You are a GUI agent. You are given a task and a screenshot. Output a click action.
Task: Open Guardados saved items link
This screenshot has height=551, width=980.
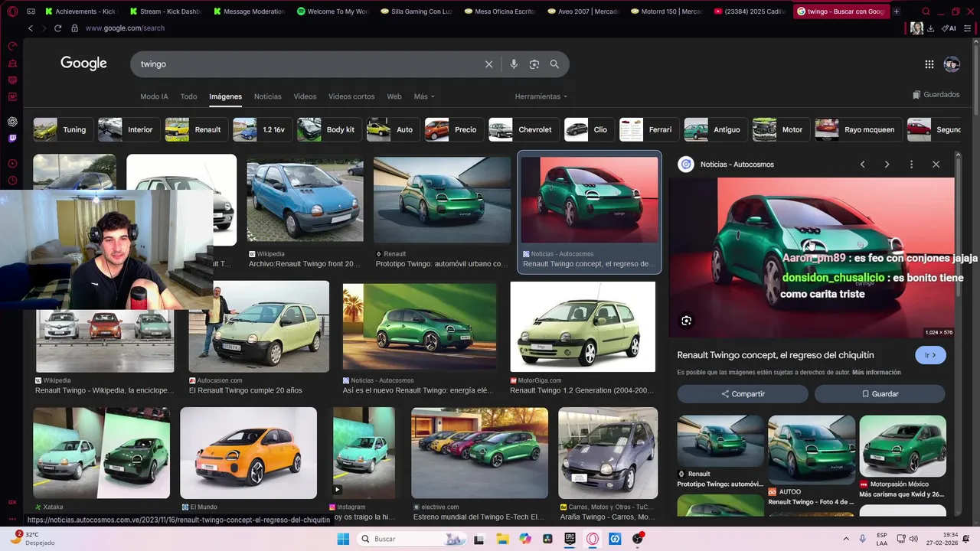point(936,95)
